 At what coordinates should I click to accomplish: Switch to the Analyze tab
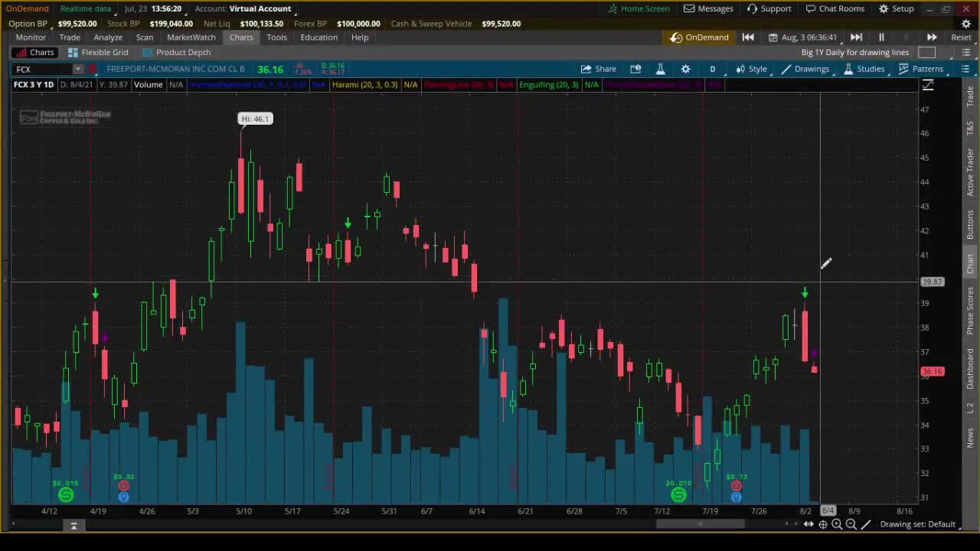108,37
